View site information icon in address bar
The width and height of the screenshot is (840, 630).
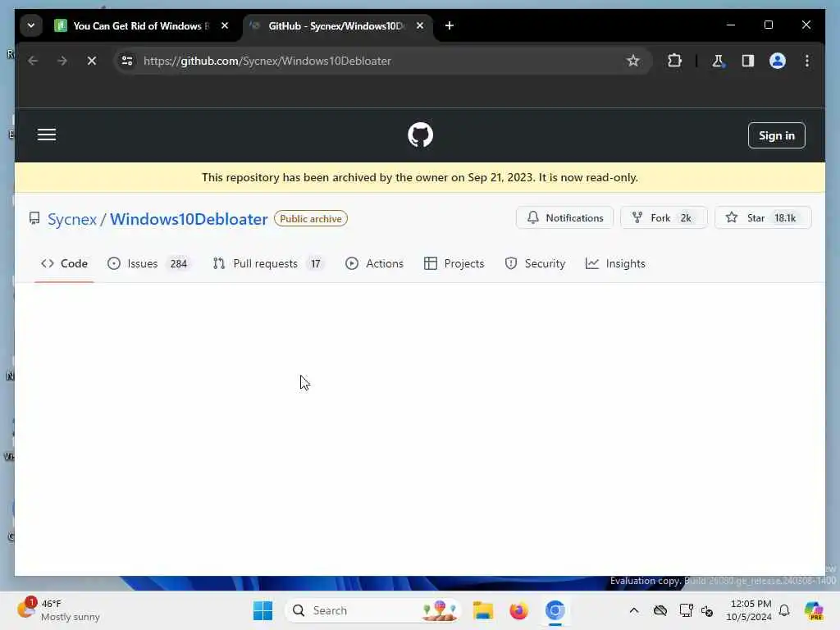tap(127, 61)
